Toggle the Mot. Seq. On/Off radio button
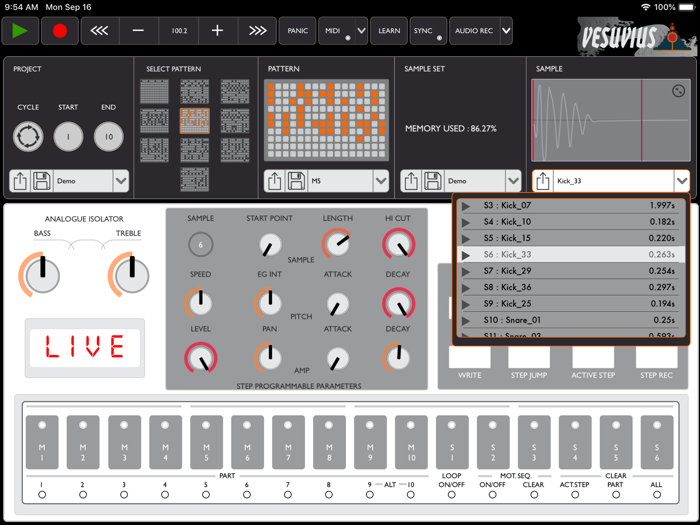The width and height of the screenshot is (700, 525). [x=492, y=494]
